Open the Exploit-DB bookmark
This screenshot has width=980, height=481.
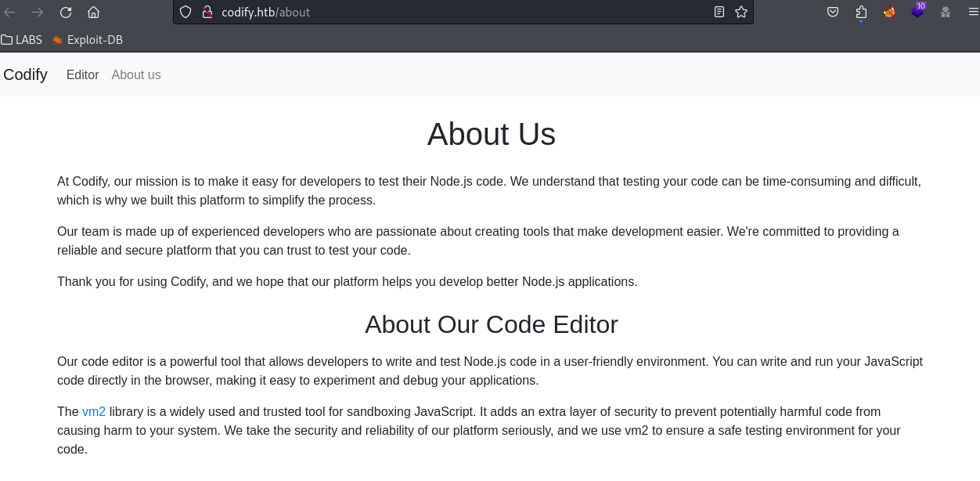pos(88,39)
